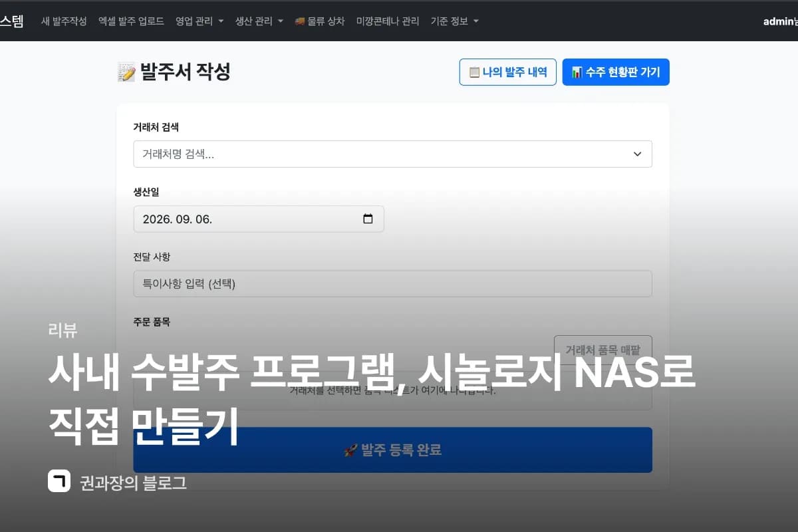Image resolution: width=798 pixels, height=532 pixels.
Task: Open 나의 발주 내역 button
Action: [x=508, y=72]
